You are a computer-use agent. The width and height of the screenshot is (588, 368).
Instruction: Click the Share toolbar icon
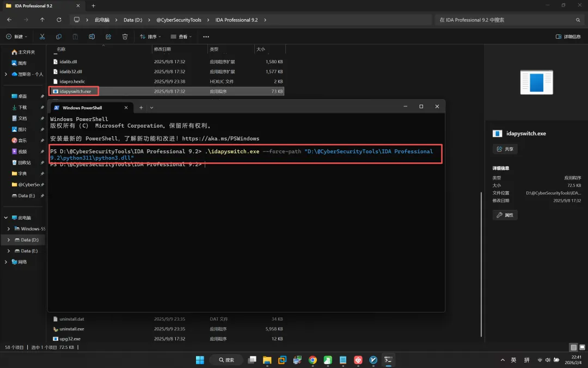pos(108,37)
